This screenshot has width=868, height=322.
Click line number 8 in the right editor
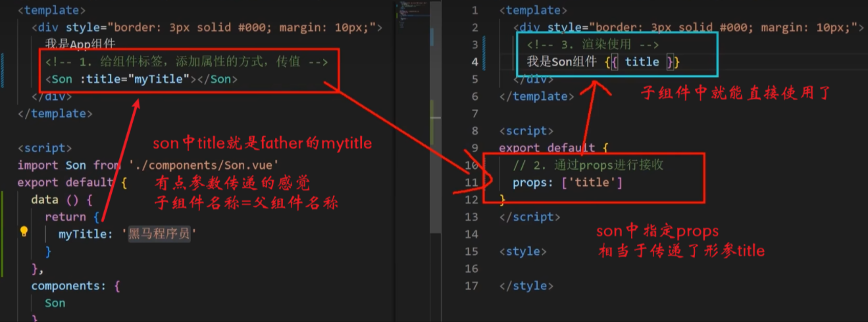pyautogui.click(x=475, y=131)
